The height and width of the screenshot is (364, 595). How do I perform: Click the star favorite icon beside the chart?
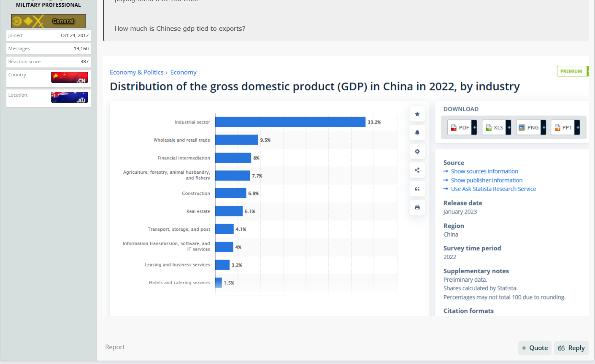pos(417,114)
